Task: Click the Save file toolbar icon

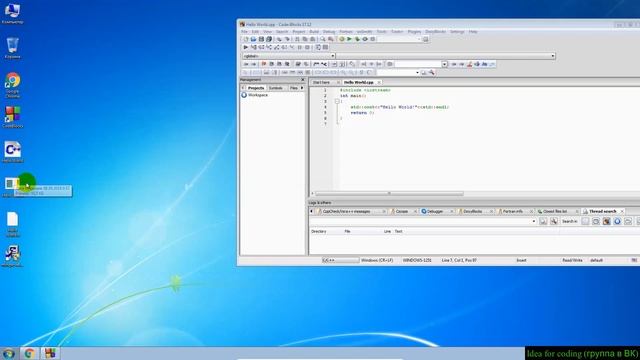Action: coord(261,39)
